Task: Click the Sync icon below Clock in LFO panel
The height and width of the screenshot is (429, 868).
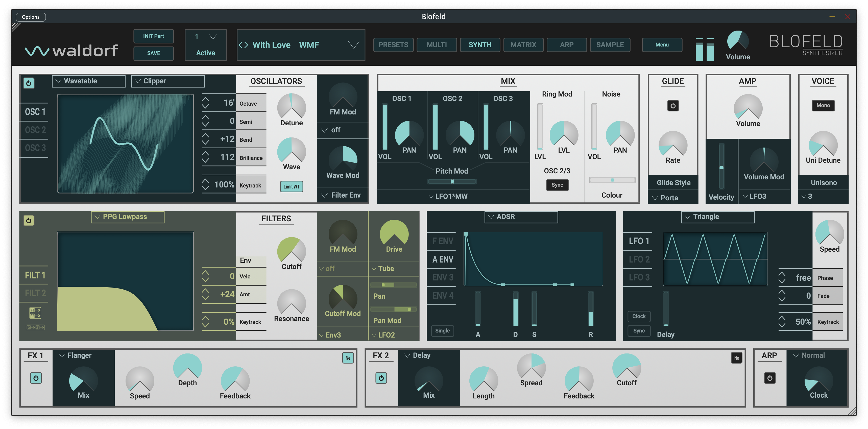Action: (639, 331)
